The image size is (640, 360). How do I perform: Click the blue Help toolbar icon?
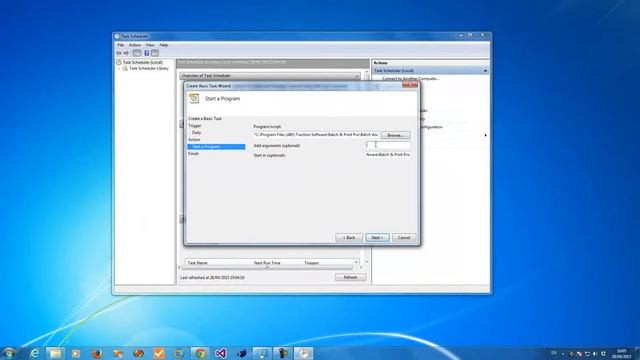(147, 53)
